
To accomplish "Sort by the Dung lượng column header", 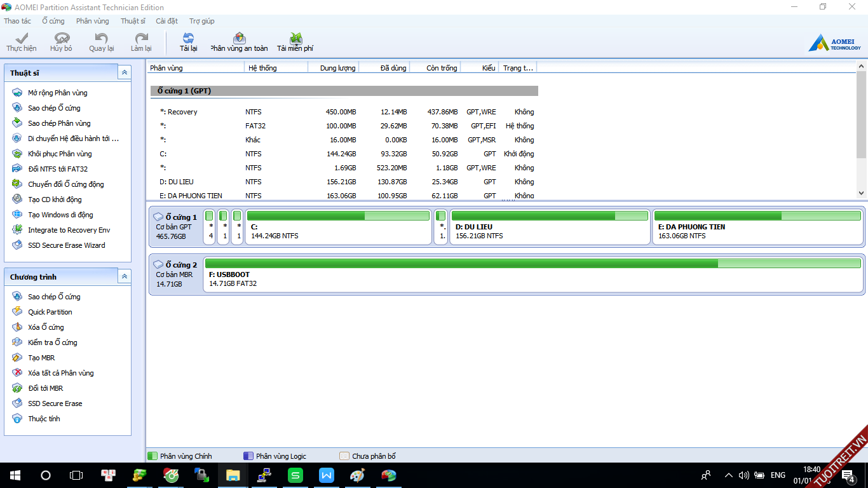I will [x=337, y=68].
